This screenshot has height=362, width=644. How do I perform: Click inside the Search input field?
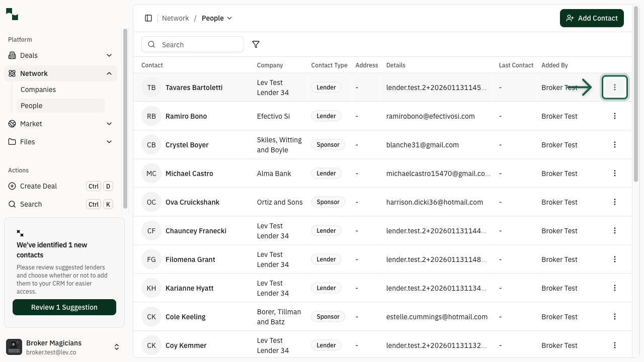pyautogui.click(x=193, y=44)
